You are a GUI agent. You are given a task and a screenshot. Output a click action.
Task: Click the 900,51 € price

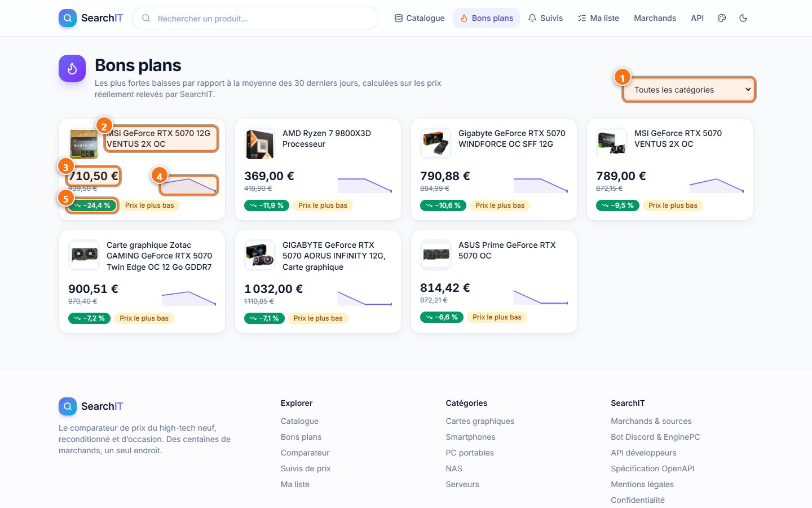pyautogui.click(x=93, y=289)
